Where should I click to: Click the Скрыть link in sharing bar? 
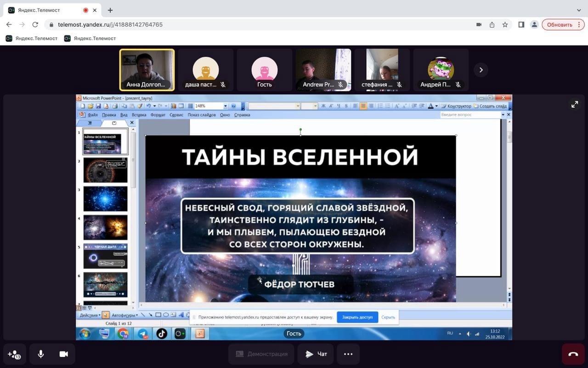[388, 317]
